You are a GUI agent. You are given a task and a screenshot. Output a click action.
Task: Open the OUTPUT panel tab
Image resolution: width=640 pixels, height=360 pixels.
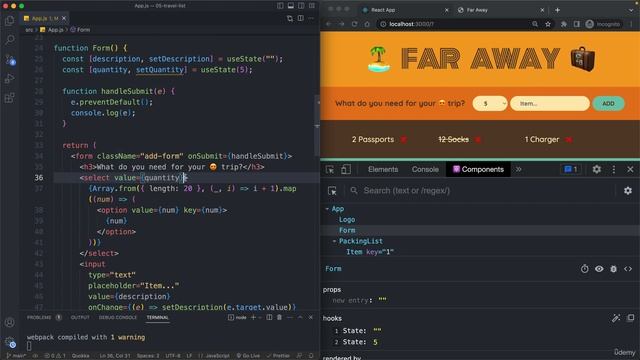pos(80,317)
